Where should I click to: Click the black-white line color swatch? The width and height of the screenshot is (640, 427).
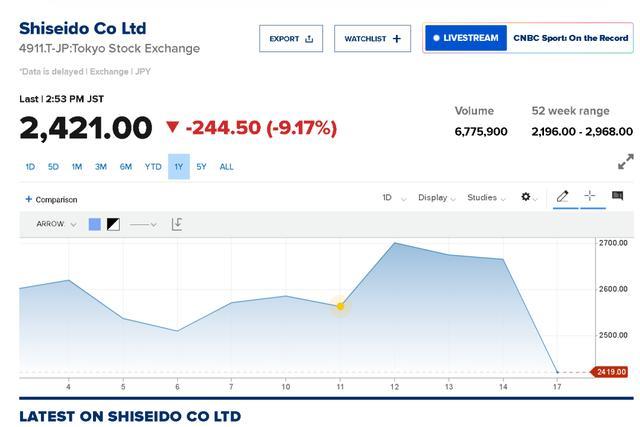pos(113,224)
